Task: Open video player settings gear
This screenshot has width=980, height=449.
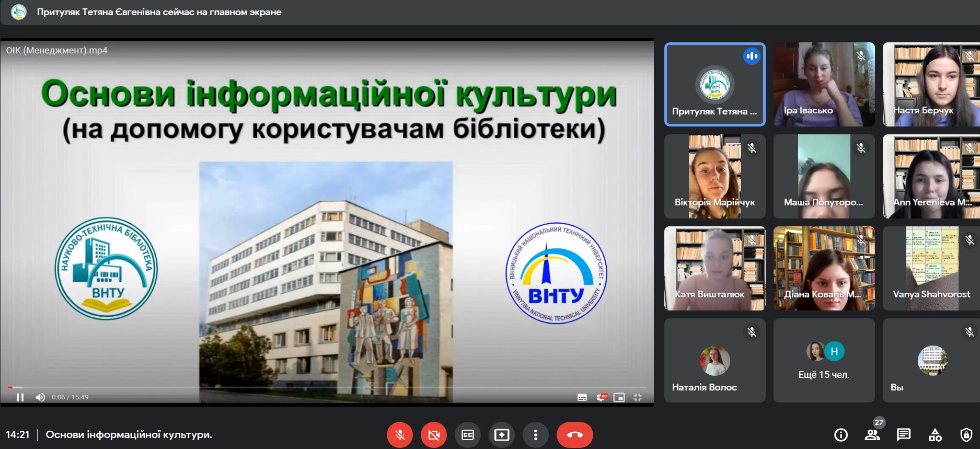Action: [x=602, y=397]
